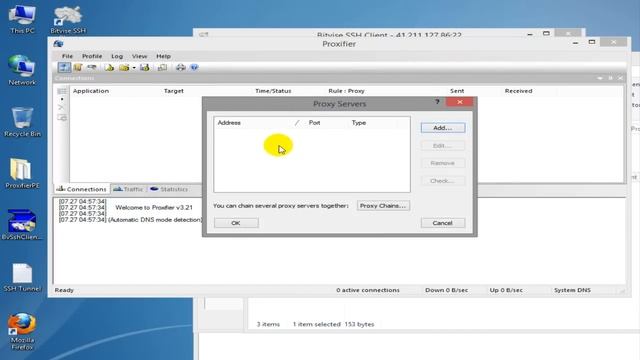Select the ProxifierPE folder on desktop
Screen dimensions: 640x360
(22, 173)
